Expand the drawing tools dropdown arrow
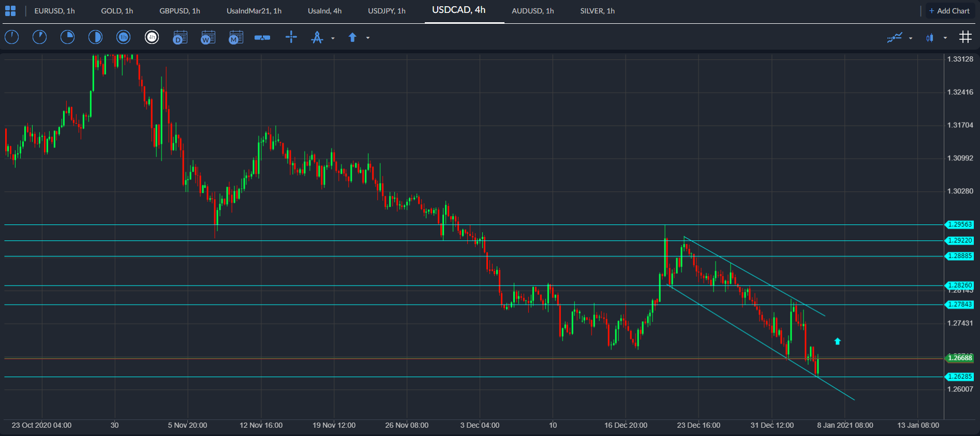The width and height of the screenshot is (980, 436). click(333, 38)
